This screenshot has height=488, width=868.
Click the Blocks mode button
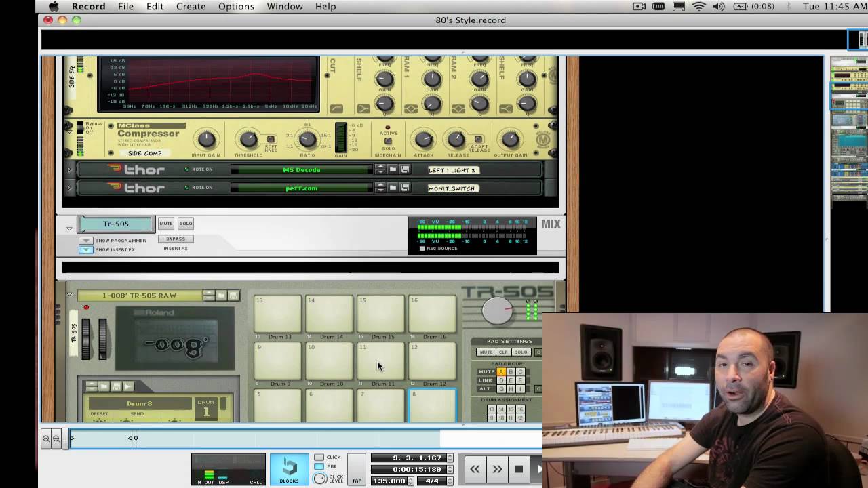pos(290,470)
